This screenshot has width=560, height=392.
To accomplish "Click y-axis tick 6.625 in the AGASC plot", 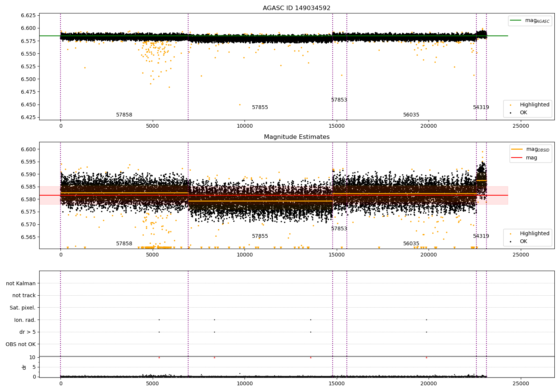I will [x=28, y=16].
